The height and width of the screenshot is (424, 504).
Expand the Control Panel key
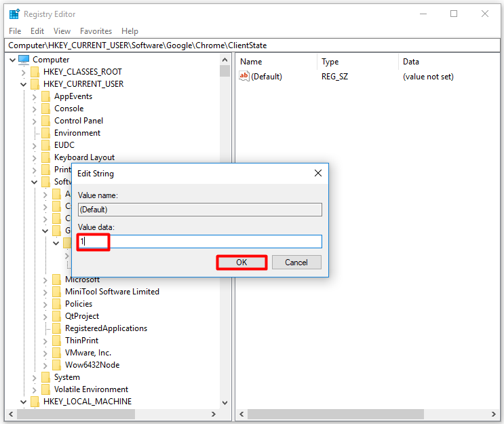pyautogui.click(x=35, y=121)
